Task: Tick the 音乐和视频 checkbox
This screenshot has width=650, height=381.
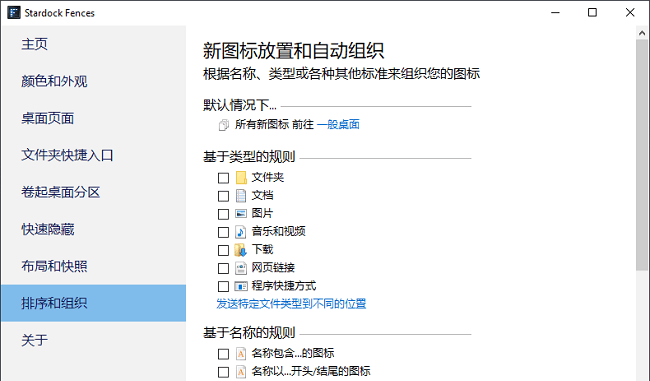Action: (223, 232)
